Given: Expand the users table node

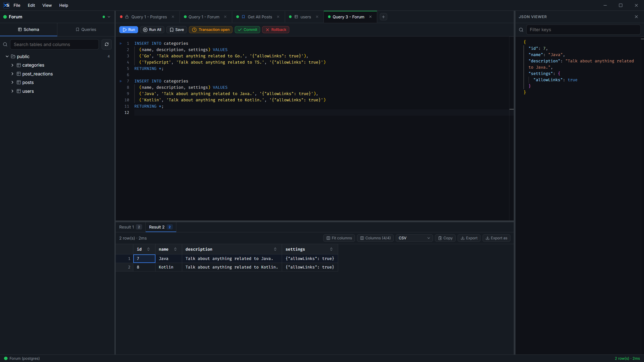Looking at the screenshot, I should point(12,91).
